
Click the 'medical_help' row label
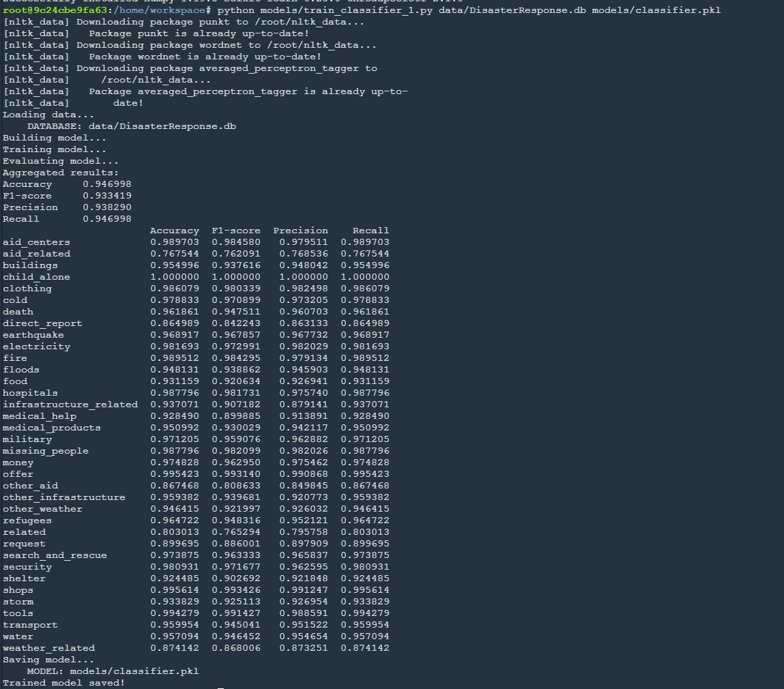tap(40, 416)
